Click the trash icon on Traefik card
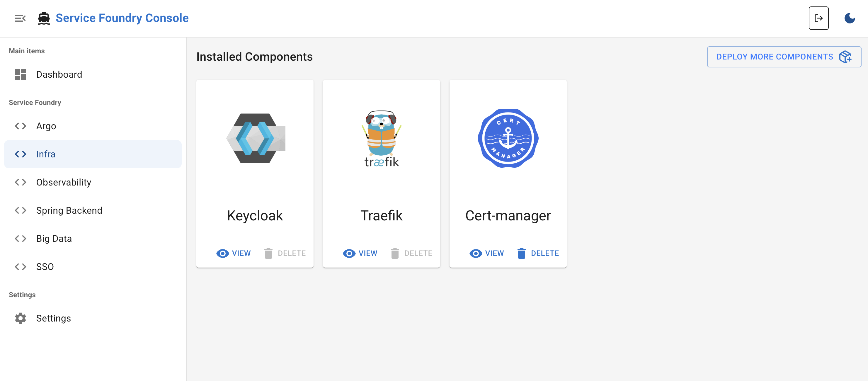This screenshot has height=381, width=868. point(395,253)
